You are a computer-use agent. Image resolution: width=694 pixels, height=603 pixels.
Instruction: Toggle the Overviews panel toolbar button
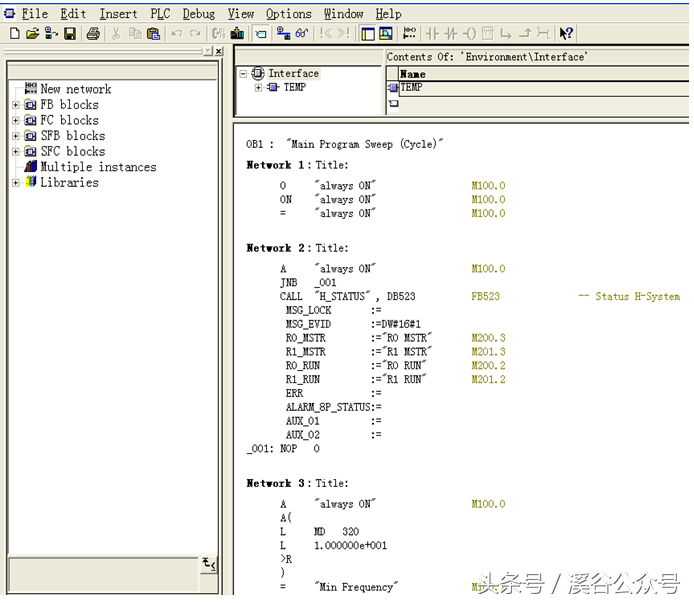(x=367, y=34)
